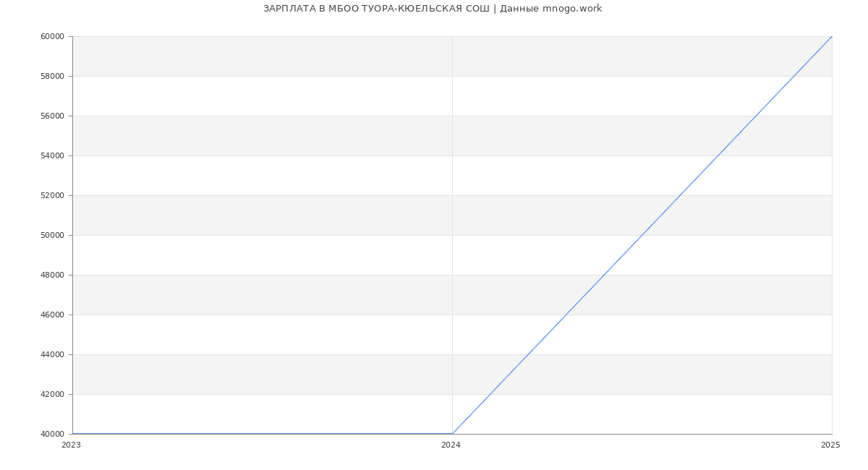The width and height of the screenshot is (868, 470).
Task: Click the chart title mentioning mnogo.work
Action: pos(433,9)
